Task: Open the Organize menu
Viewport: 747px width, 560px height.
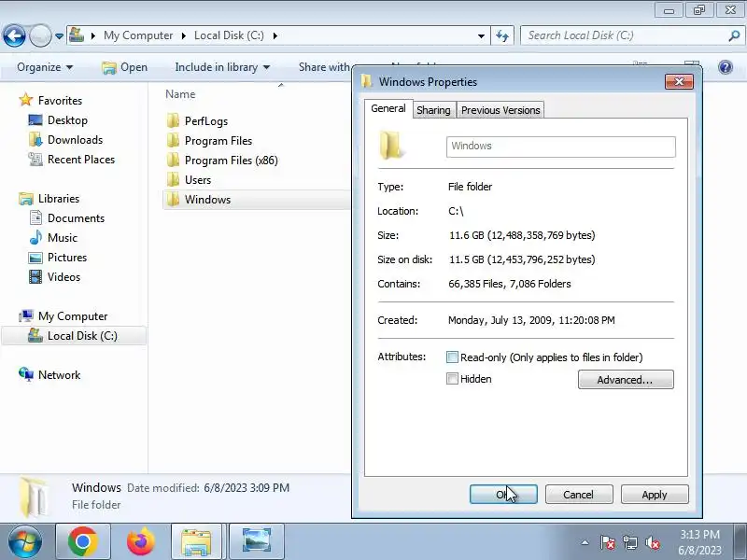Action: [x=45, y=67]
